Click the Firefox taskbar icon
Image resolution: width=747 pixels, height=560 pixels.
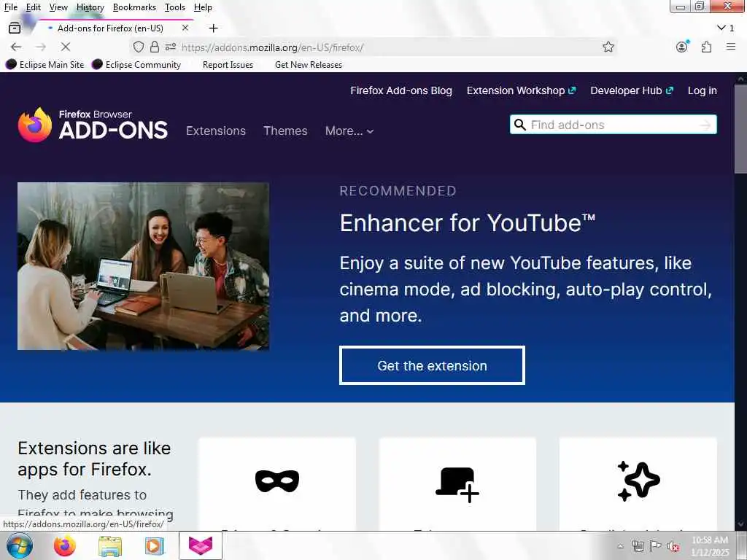pyautogui.click(x=65, y=545)
